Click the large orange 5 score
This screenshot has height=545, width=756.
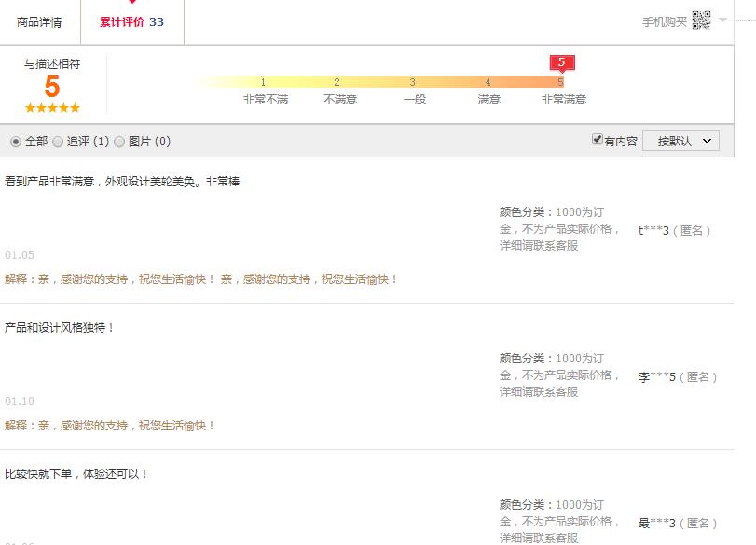click(52, 87)
